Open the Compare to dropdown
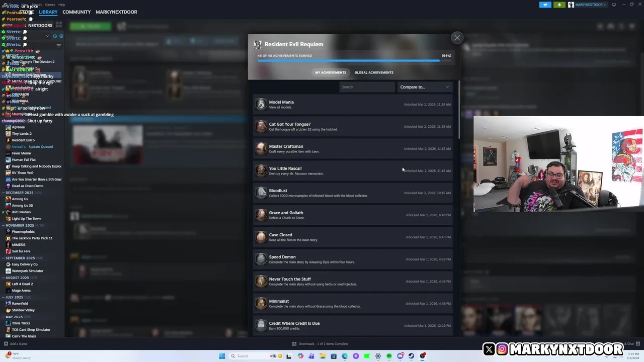Viewport: 644px width, 362px height. [x=425, y=87]
